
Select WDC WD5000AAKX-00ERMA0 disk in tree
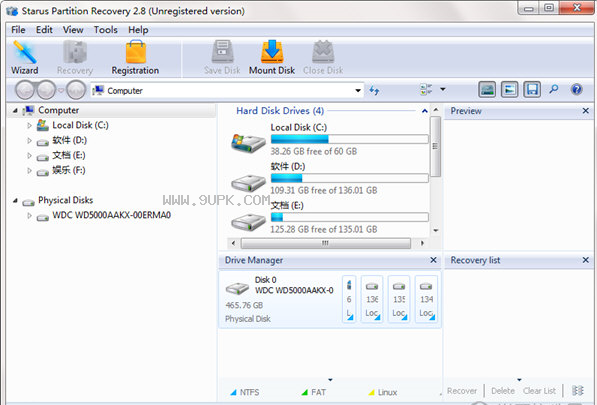pyautogui.click(x=112, y=215)
